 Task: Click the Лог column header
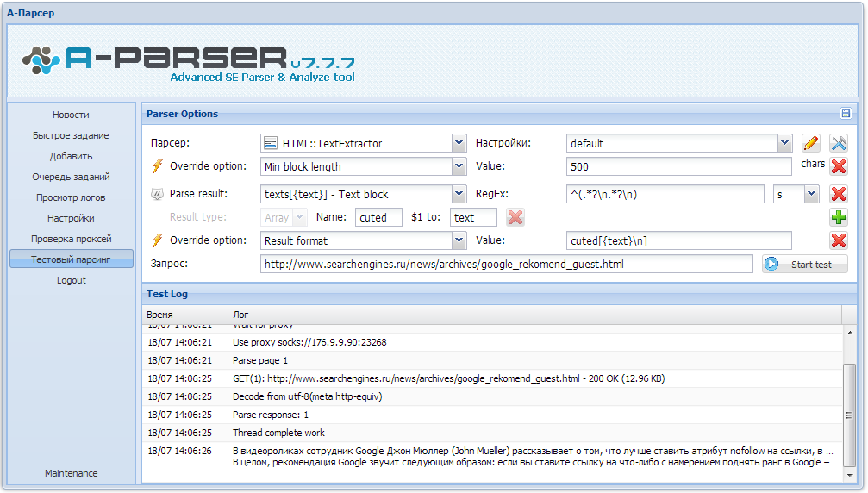[534, 315]
